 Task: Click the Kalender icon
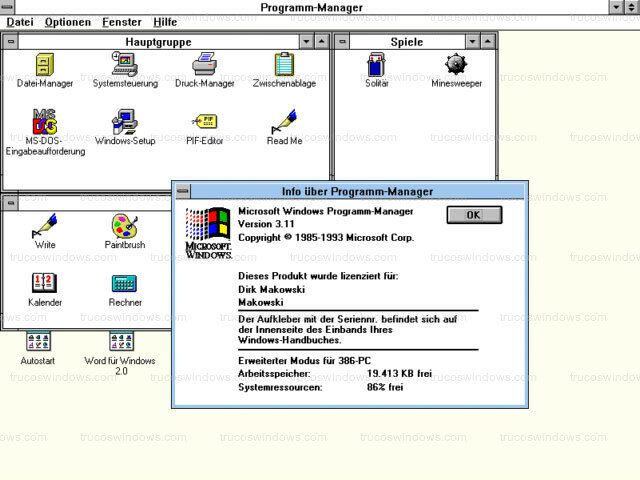click(44, 283)
